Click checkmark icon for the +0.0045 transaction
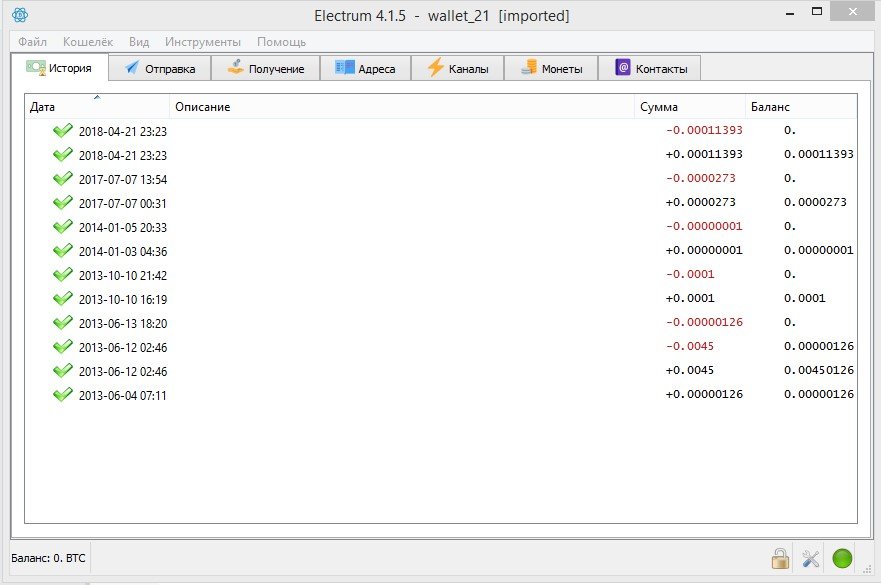881x585 pixels. tap(62, 371)
